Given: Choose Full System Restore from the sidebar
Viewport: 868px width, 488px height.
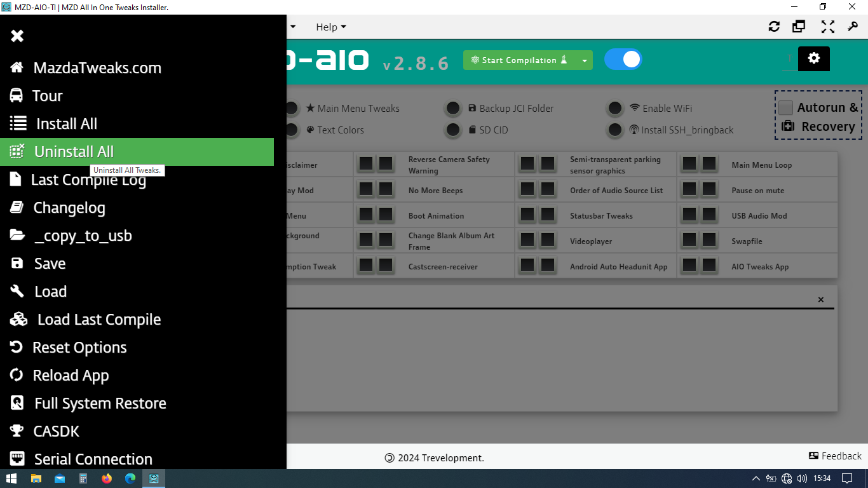Looking at the screenshot, I should pyautogui.click(x=100, y=403).
